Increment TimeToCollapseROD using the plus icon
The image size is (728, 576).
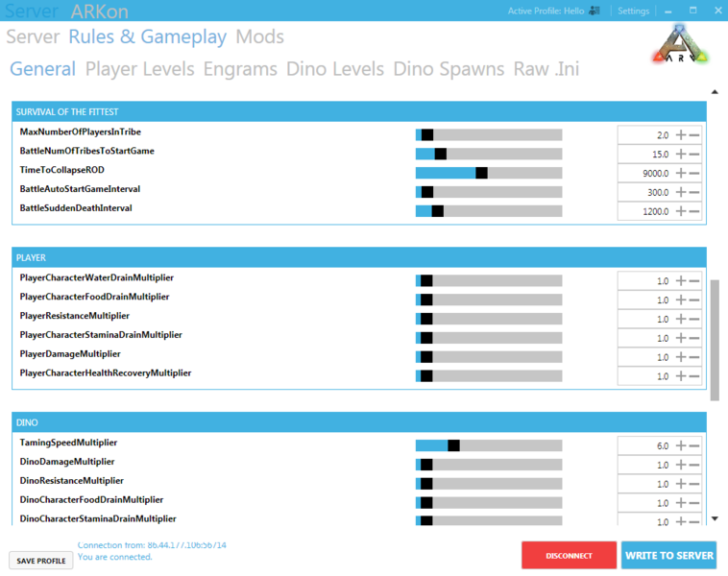pos(681,173)
